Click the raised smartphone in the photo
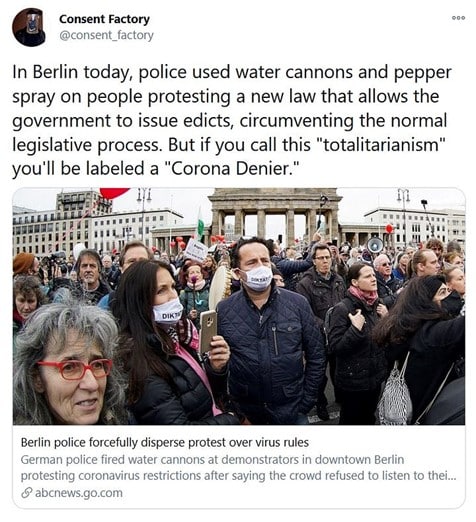 (x=208, y=332)
